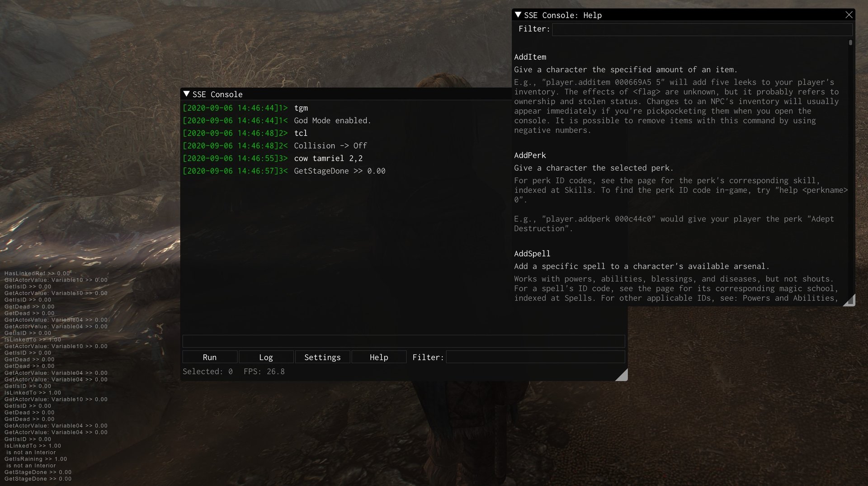Open the Log view
The image size is (868, 486).
click(266, 357)
